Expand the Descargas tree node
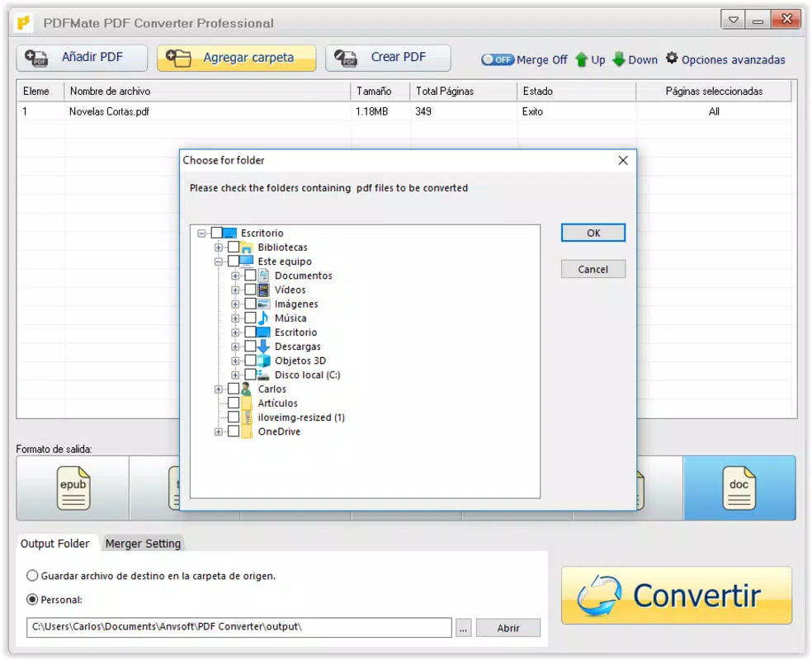Screen dimensions: 812x660 tap(235, 346)
